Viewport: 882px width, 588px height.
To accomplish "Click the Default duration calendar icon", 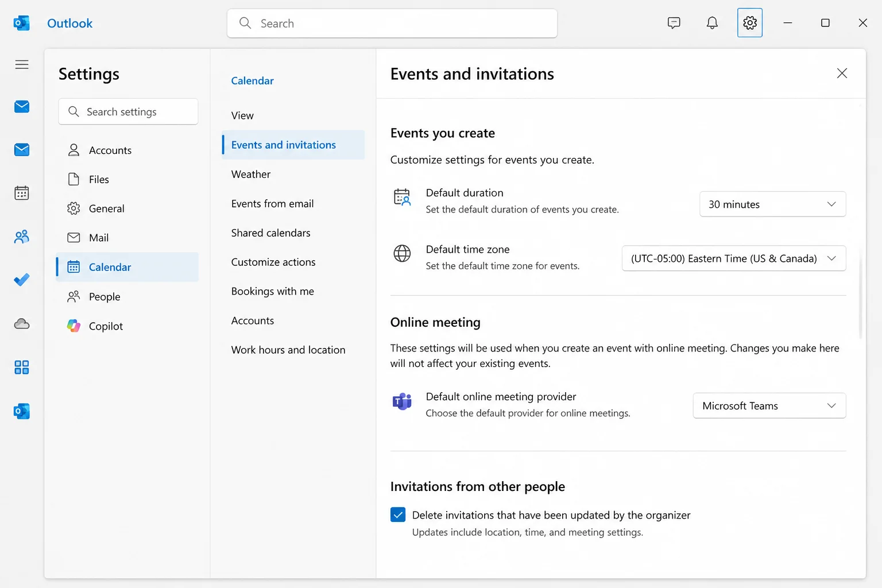I will [402, 198].
